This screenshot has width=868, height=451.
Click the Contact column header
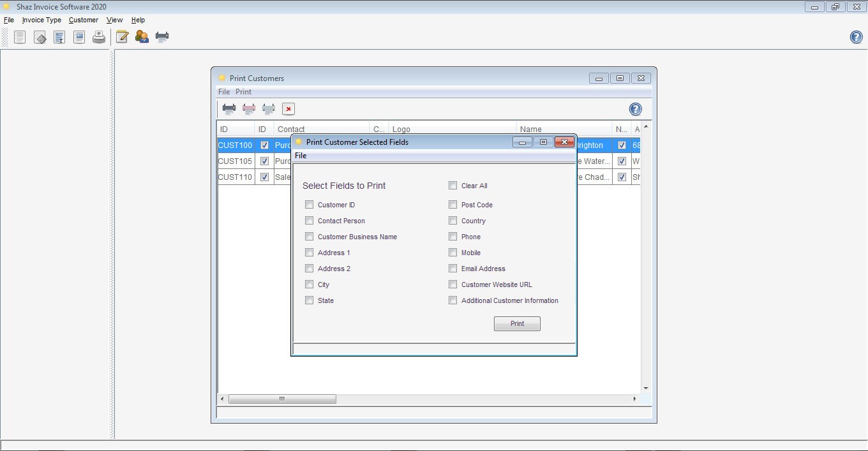click(x=321, y=129)
